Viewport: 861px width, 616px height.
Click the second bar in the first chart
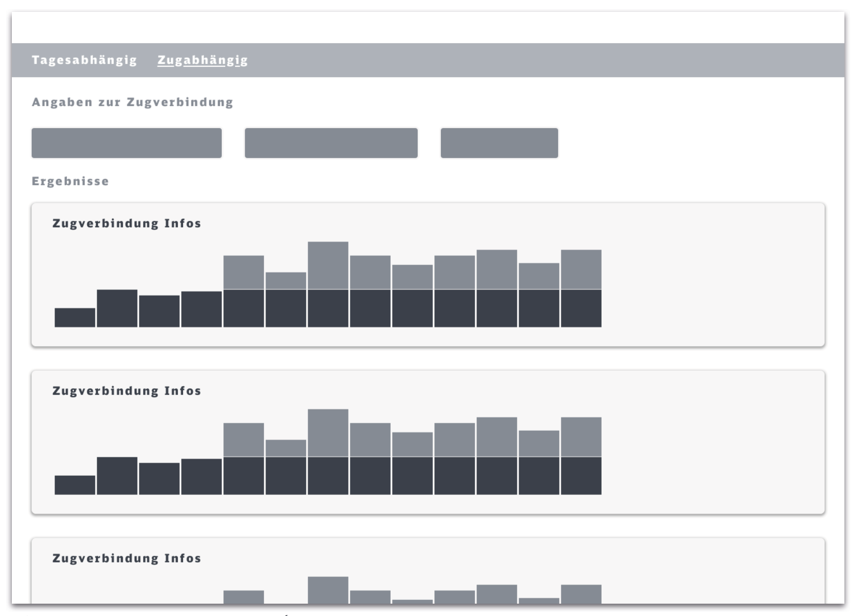tap(117, 308)
